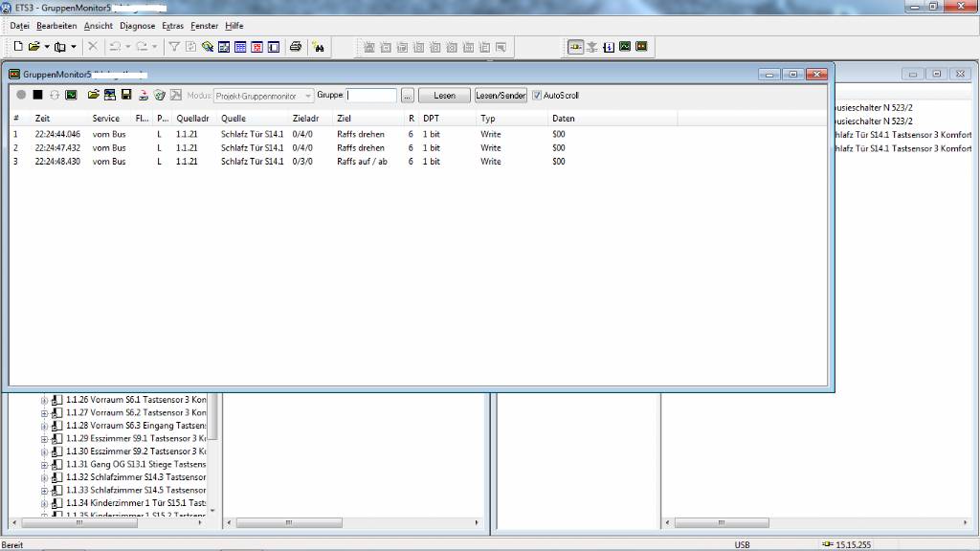Open a project via the main toolbar folder icon
Viewport: 980px width, 551px height.
(x=33, y=47)
